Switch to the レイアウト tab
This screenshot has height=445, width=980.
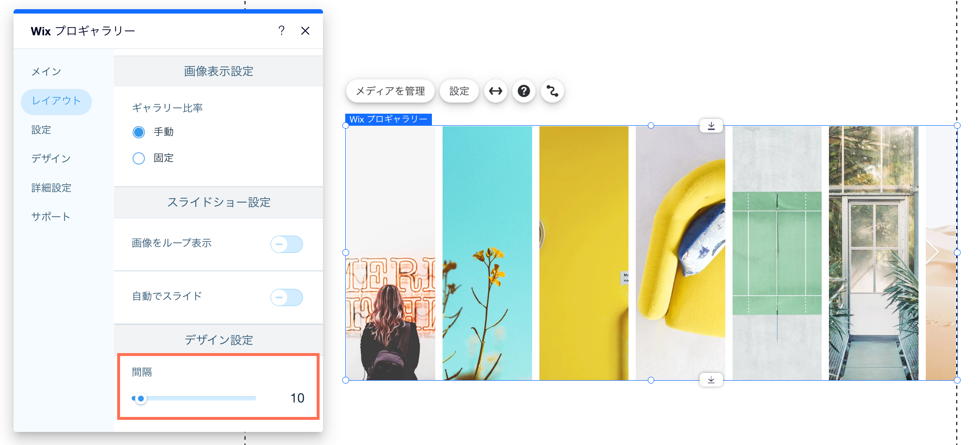[56, 101]
